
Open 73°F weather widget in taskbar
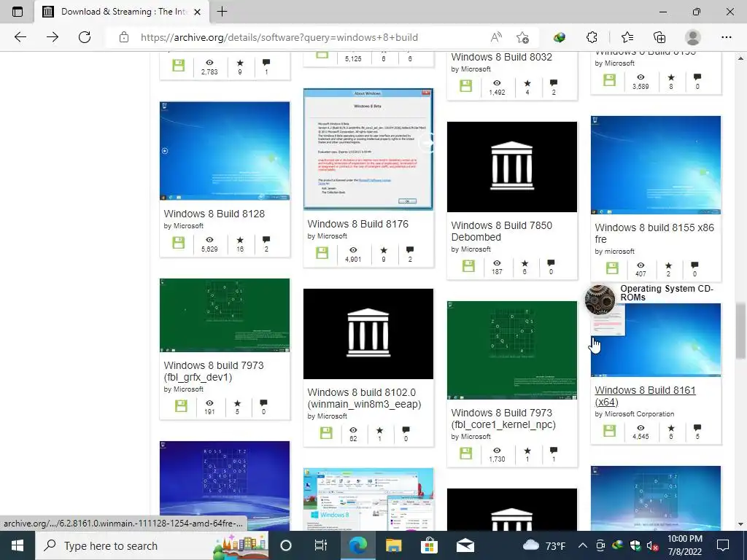(x=543, y=545)
